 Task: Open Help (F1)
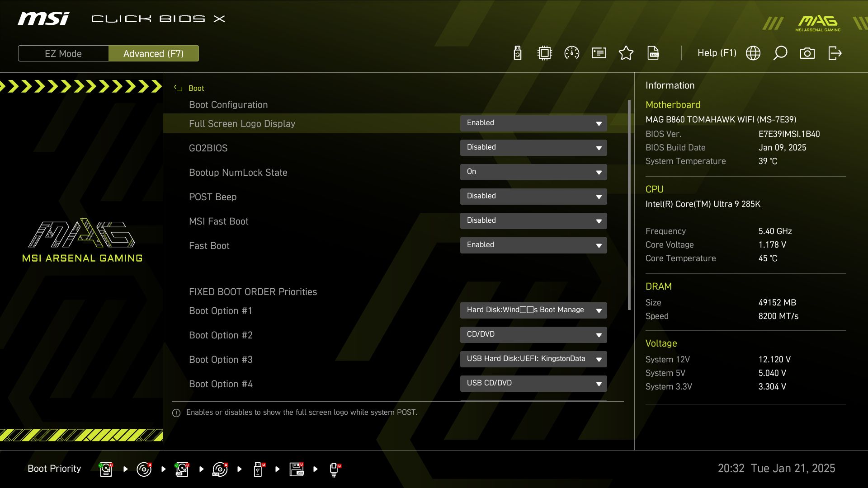pyautogui.click(x=717, y=53)
